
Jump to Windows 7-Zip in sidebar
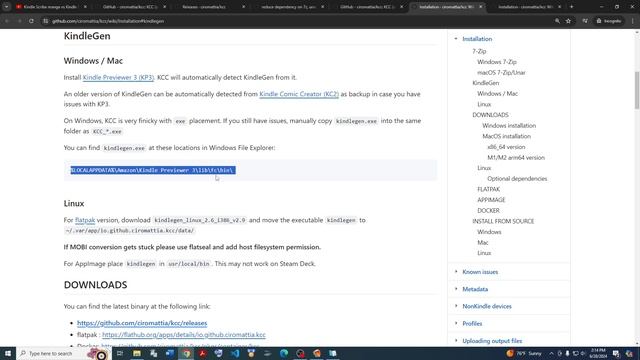pos(497,62)
